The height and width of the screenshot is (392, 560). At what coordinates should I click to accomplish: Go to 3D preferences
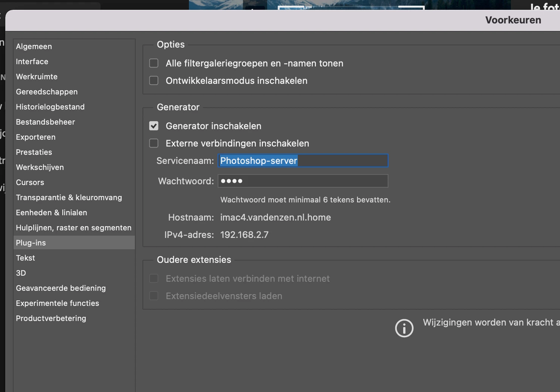coord(74,273)
